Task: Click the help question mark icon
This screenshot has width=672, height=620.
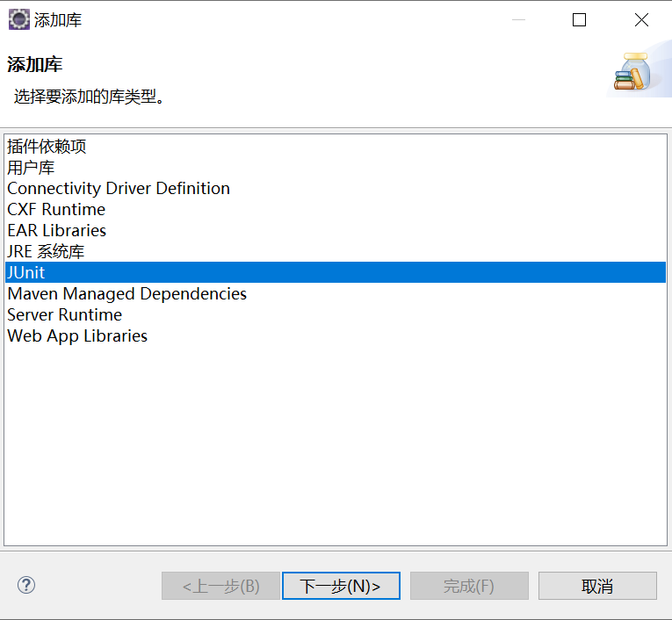Action: [x=26, y=585]
